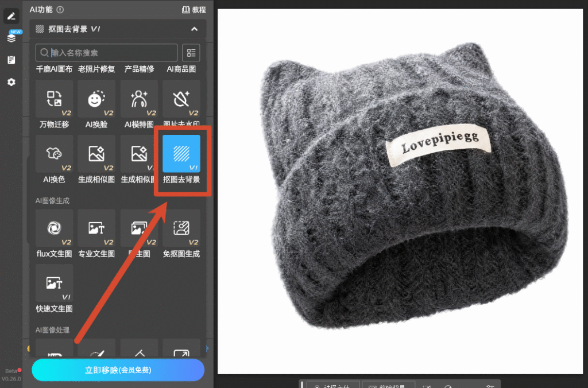Screen dimensions: 588x388
Task: Select the first 生成相似图 tool
Action: [x=96, y=154]
